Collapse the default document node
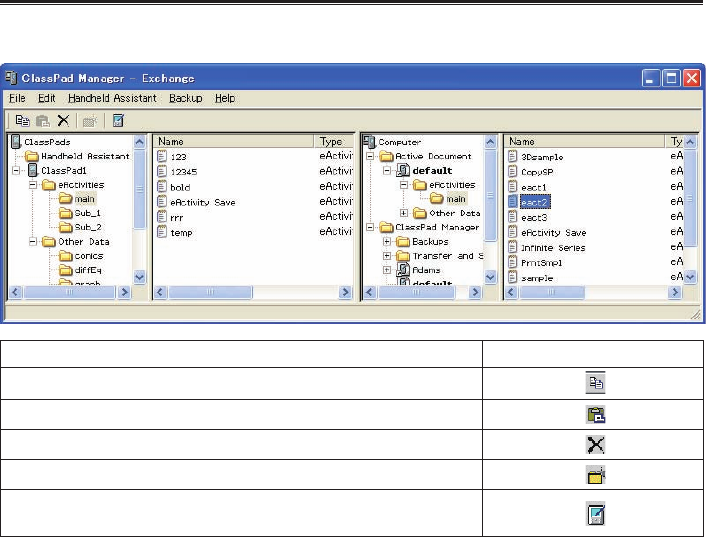Image resolution: width=706 pixels, height=537 pixels. 387,171
